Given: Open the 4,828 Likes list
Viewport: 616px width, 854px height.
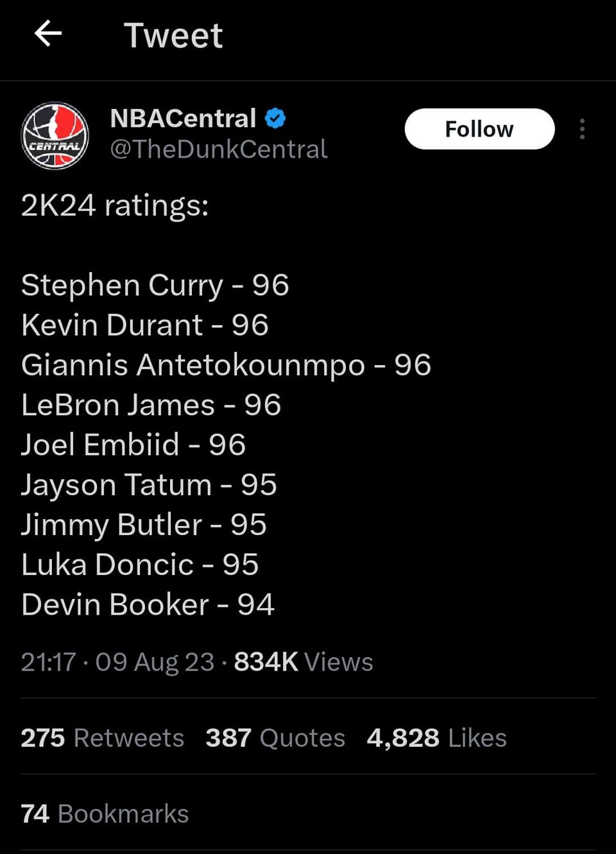Looking at the screenshot, I should point(436,738).
